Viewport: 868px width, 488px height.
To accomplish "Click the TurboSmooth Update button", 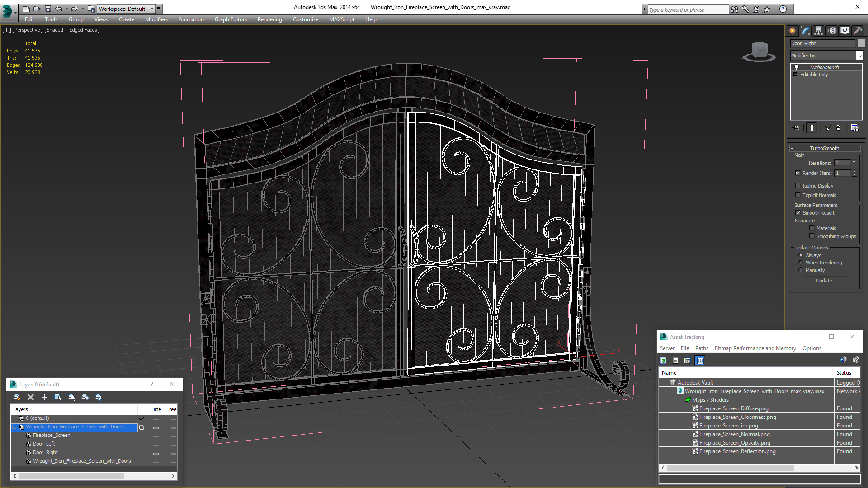I will (x=824, y=281).
